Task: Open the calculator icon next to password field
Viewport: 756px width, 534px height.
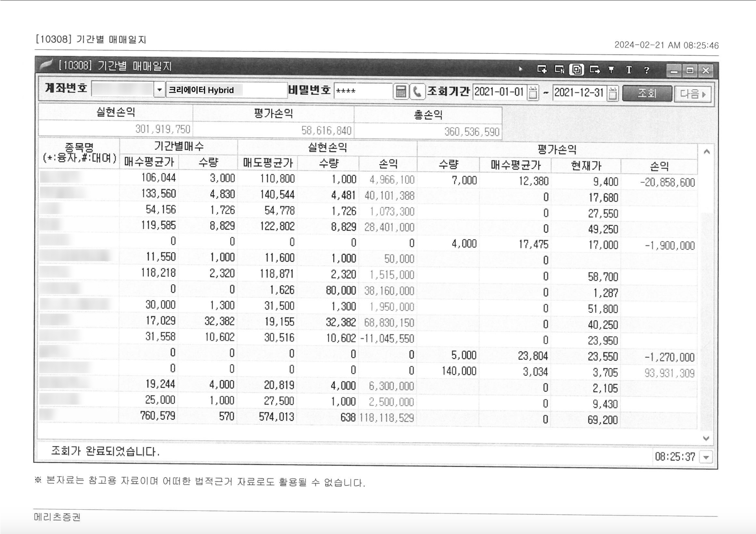Action: tap(401, 92)
